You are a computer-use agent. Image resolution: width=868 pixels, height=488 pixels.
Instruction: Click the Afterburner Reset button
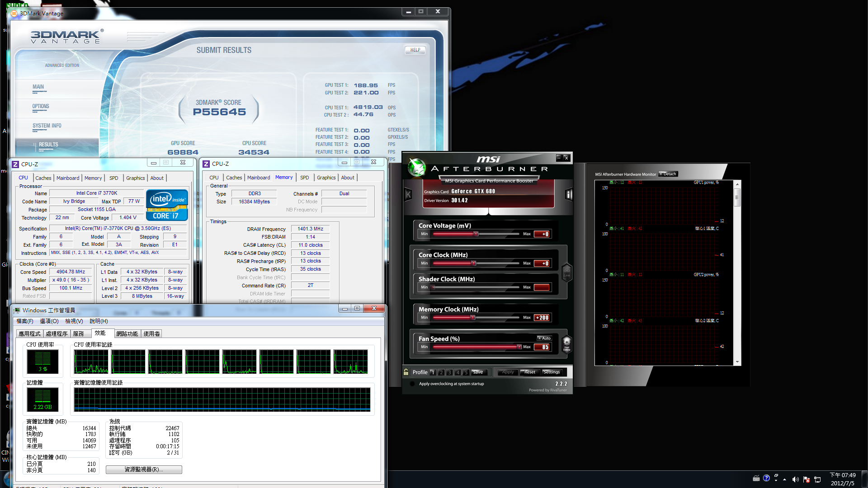click(x=530, y=372)
